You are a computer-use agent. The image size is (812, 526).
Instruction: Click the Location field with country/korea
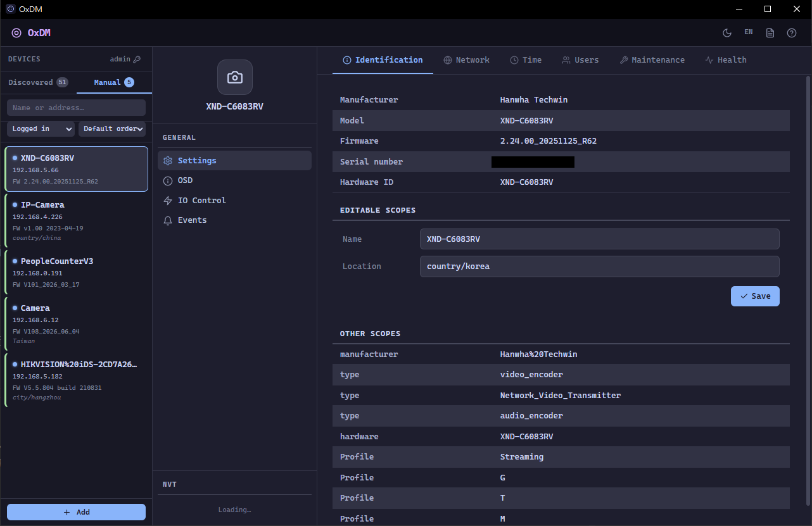tap(599, 266)
